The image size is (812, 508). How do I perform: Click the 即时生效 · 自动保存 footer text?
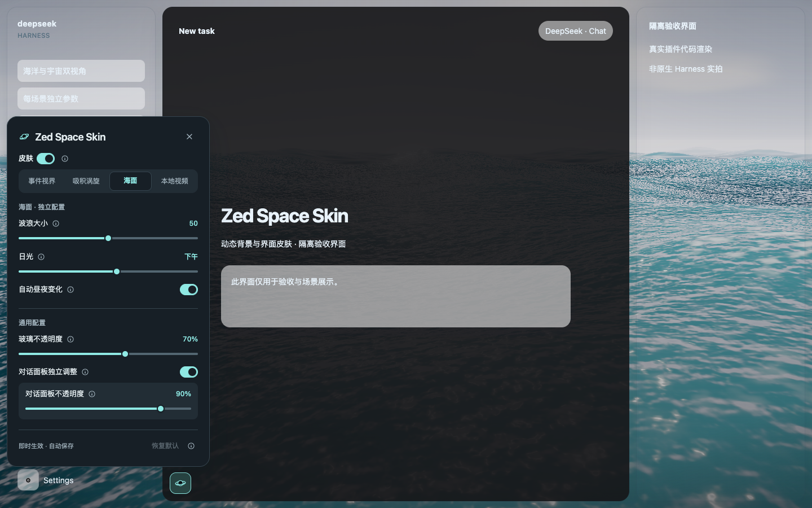[46, 446]
